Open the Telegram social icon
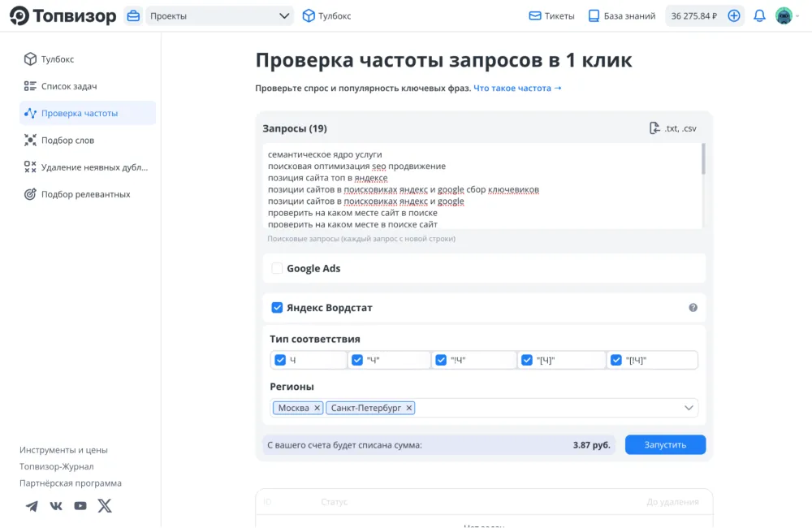 32,506
